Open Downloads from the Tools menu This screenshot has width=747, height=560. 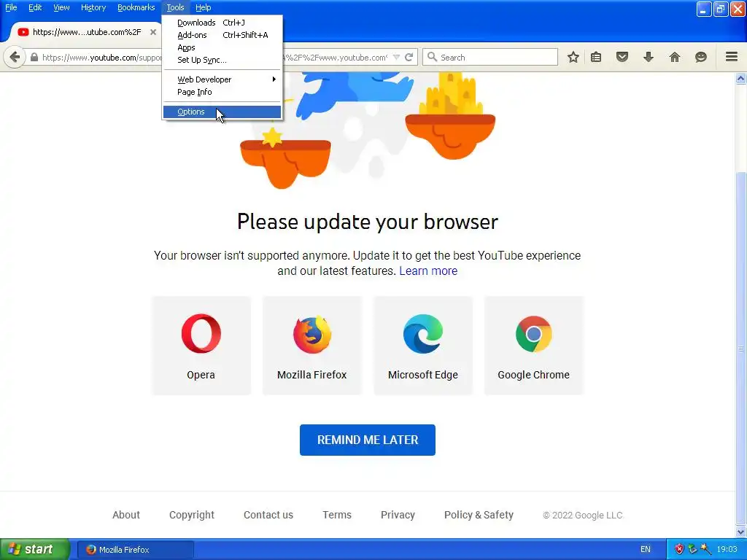[222, 23]
